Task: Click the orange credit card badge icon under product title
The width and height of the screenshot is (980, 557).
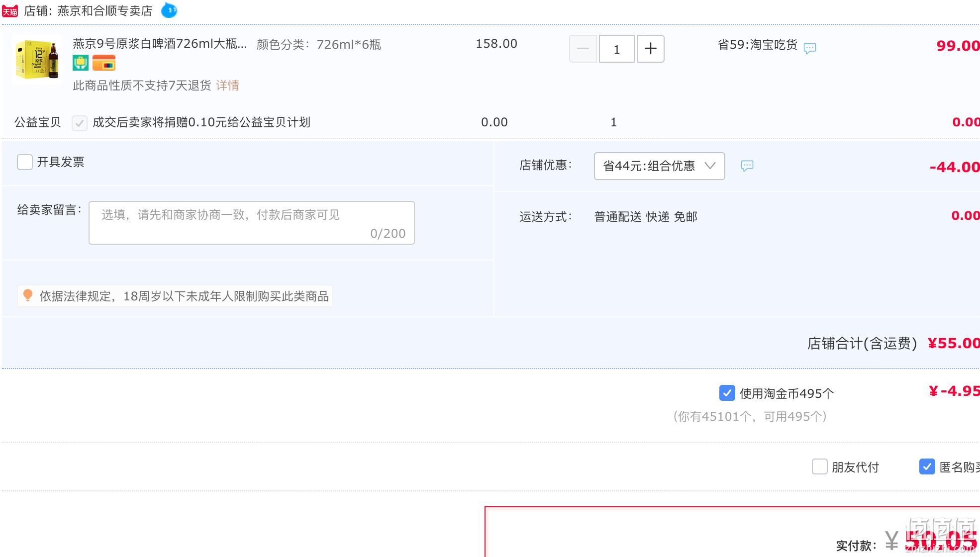Action: pyautogui.click(x=104, y=63)
